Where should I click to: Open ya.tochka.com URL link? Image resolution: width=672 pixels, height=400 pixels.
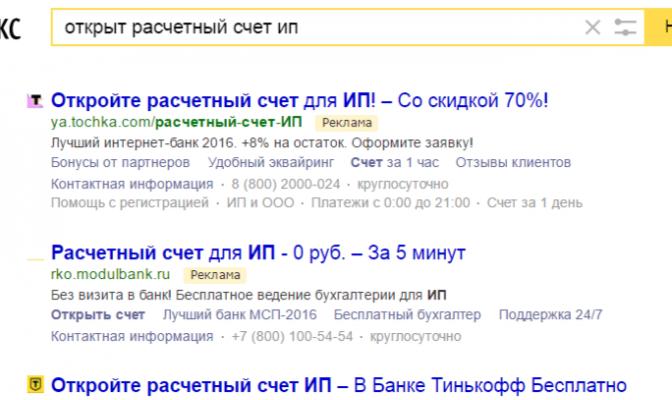pyautogui.click(x=177, y=122)
